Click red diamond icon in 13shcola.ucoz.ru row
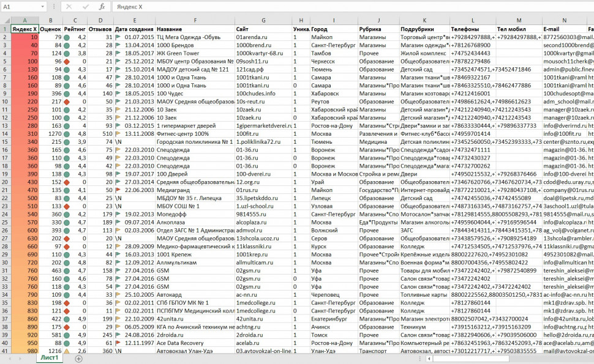This screenshot has width=594, height=364. point(67,239)
